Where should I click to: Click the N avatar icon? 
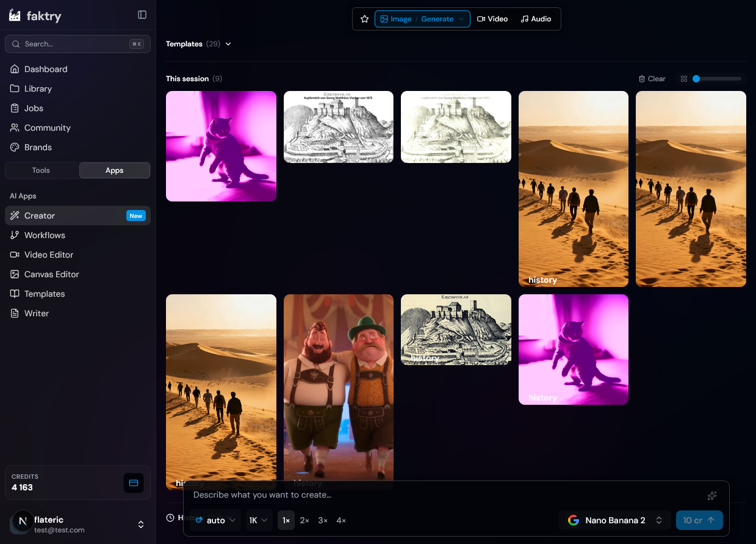point(23,521)
